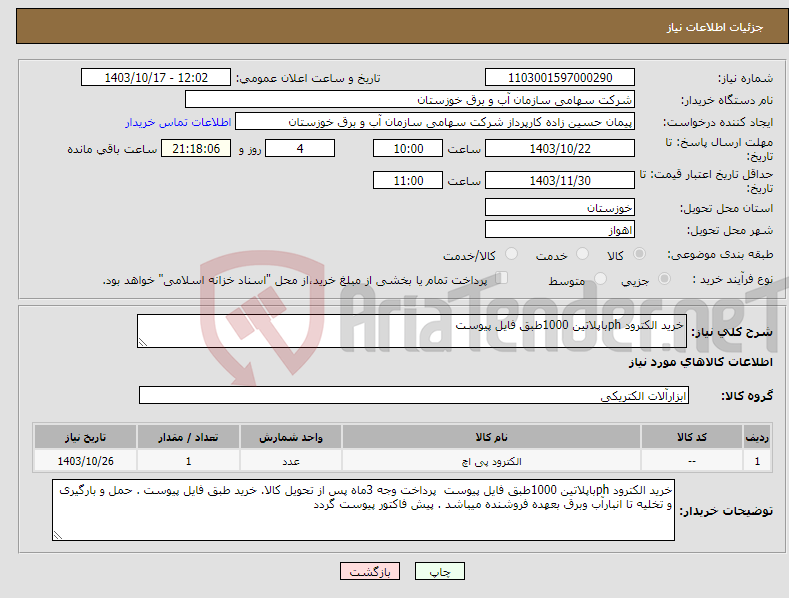The image size is (789, 598).
Task: Click the announcement date field 1403/10/17 - 12:02
Action: [x=156, y=78]
